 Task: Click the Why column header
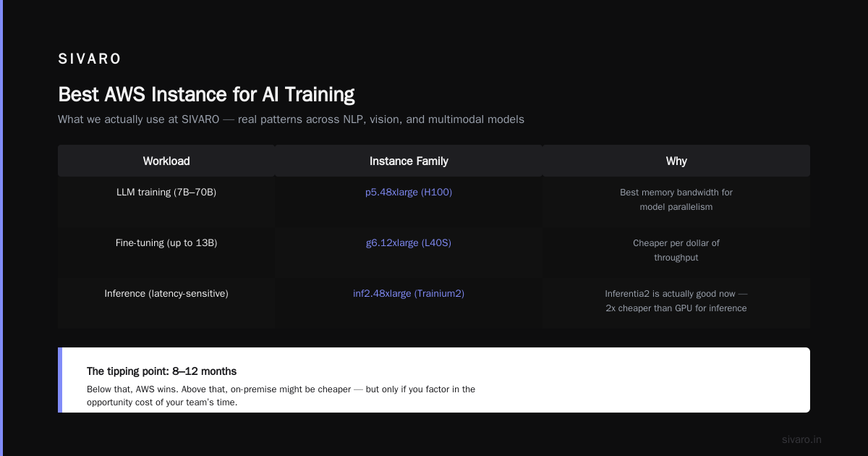click(x=676, y=161)
